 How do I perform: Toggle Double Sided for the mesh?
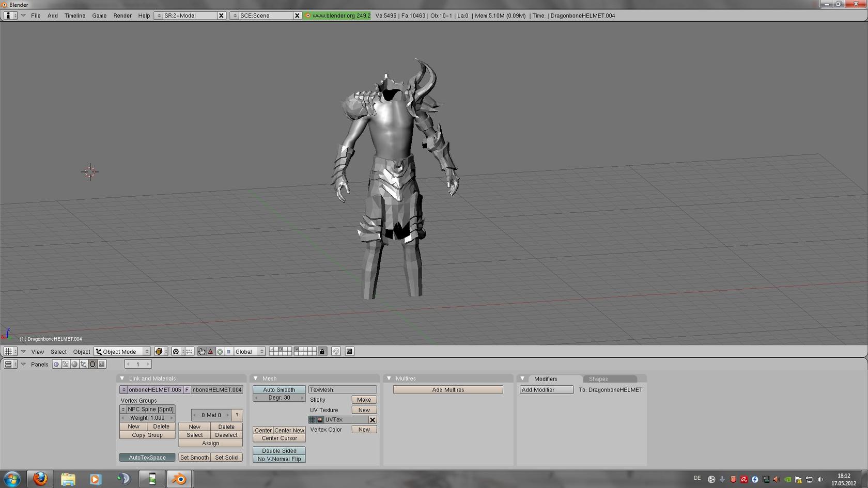279,451
